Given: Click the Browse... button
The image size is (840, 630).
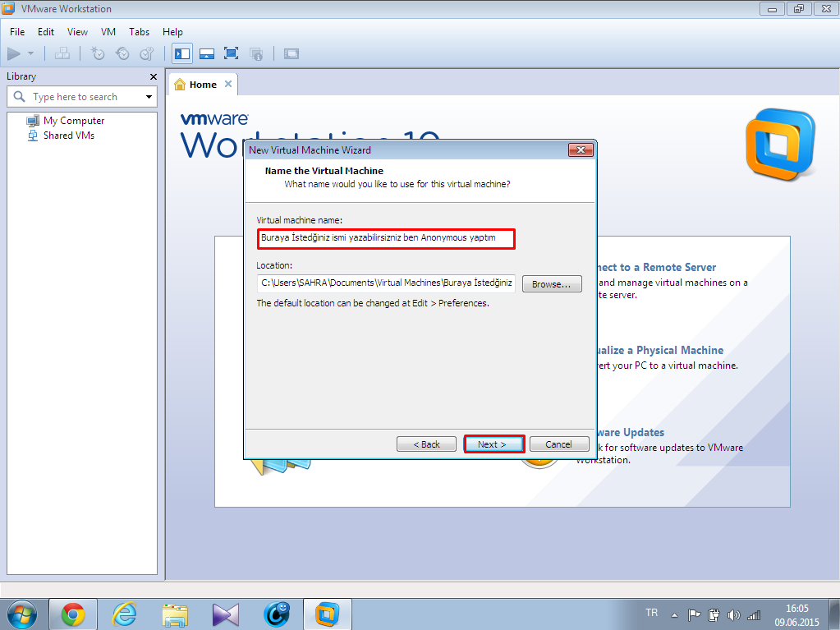Looking at the screenshot, I should coord(552,284).
